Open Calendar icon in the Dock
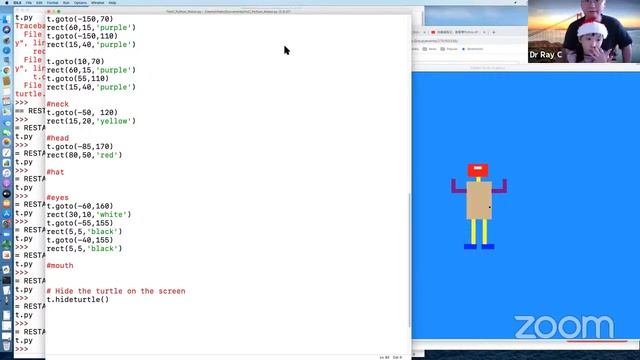The height and width of the screenshot is (360, 640). pos(7,101)
